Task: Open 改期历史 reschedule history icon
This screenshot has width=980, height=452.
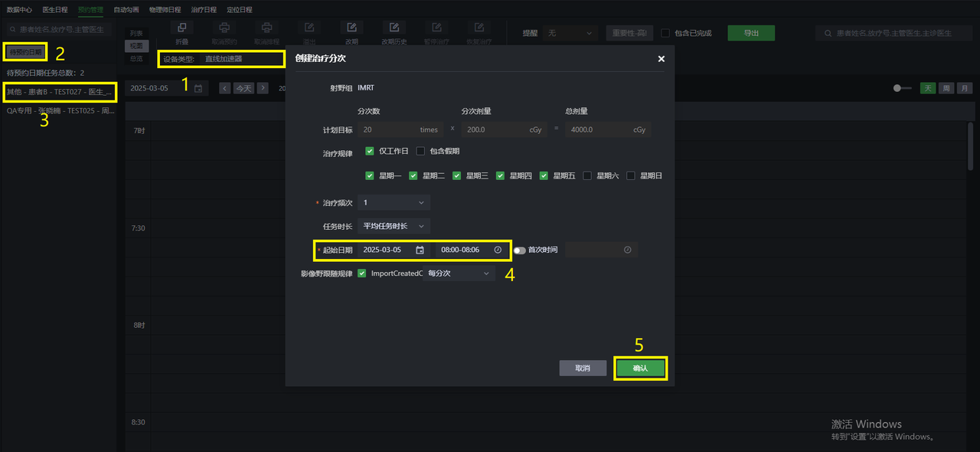Action: pyautogui.click(x=394, y=28)
